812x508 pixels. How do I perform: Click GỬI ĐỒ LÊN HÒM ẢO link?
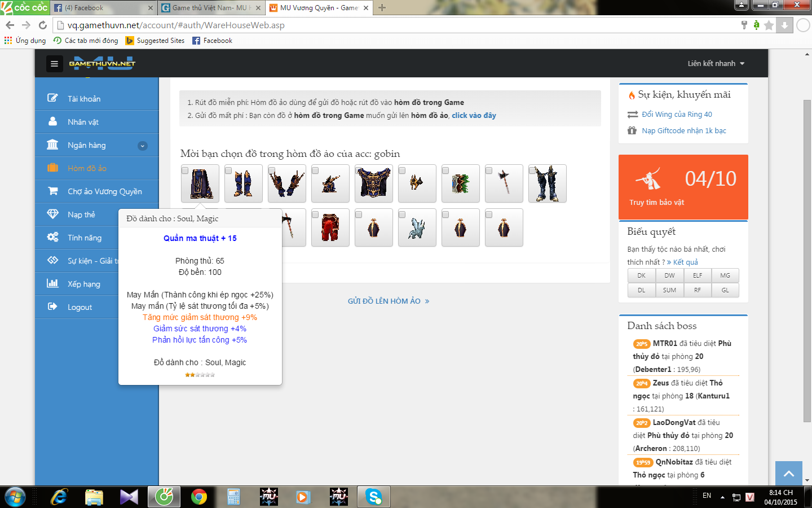click(389, 301)
